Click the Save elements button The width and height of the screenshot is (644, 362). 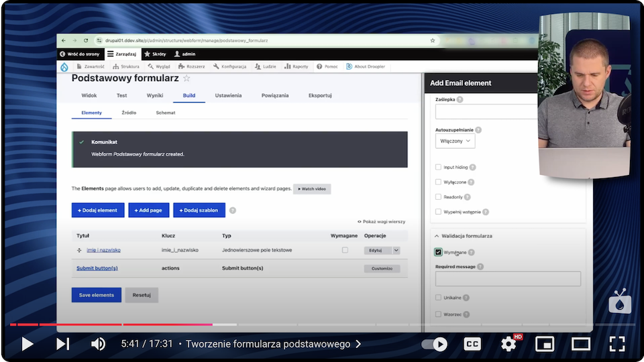click(x=97, y=295)
